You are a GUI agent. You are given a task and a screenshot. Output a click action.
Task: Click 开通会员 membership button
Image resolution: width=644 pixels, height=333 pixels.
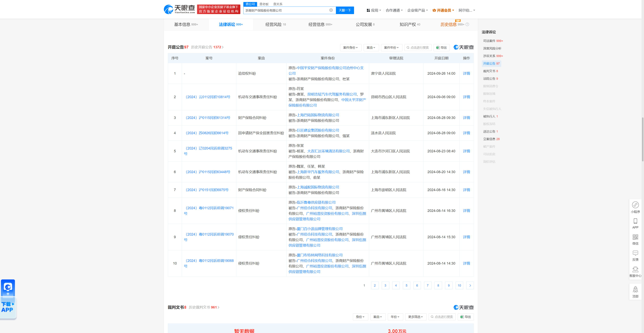(x=443, y=10)
